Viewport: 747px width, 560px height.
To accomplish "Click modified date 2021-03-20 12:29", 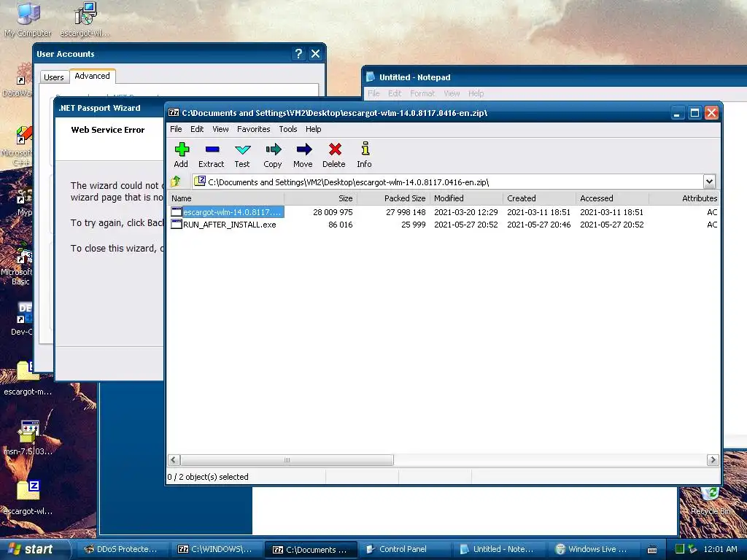I will click(465, 212).
